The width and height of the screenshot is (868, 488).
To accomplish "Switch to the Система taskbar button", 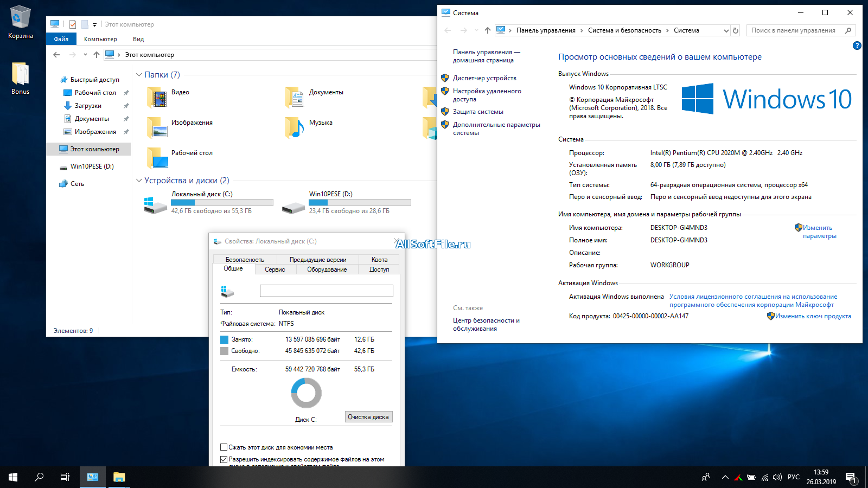I will (93, 477).
